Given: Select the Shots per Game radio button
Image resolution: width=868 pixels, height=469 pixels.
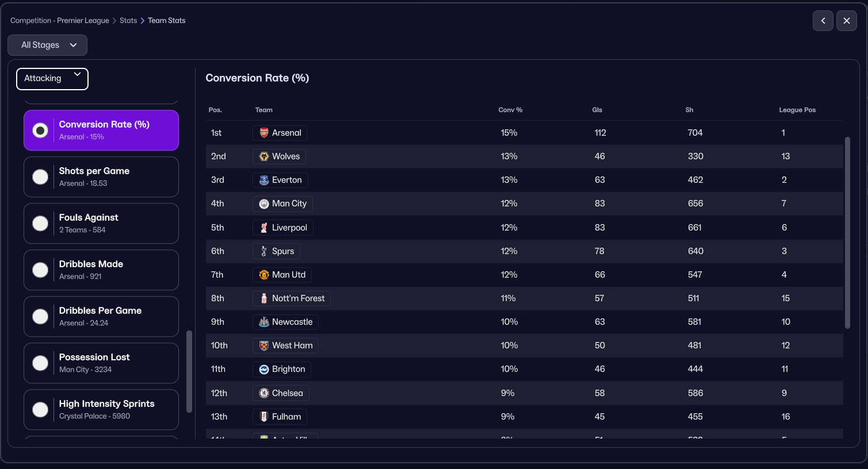Looking at the screenshot, I should tap(40, 177).
